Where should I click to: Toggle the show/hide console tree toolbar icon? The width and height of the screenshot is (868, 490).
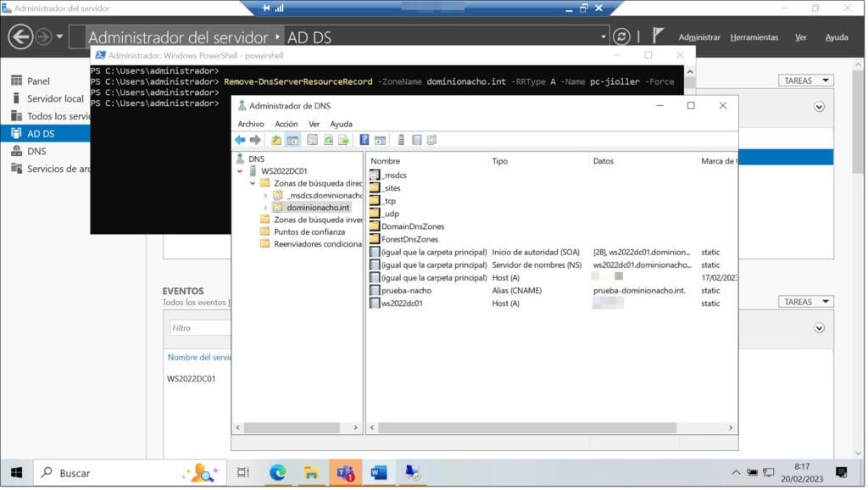click(x=292, y=140)
